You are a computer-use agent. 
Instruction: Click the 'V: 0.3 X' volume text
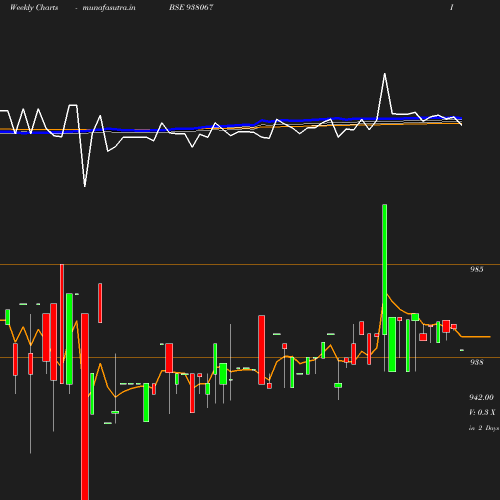[482, 412]
